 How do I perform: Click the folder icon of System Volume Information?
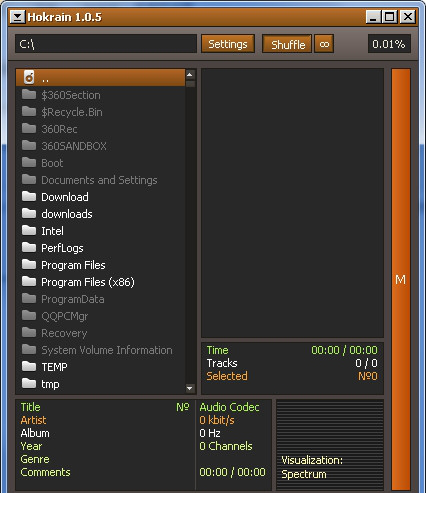pyautogui.click(x=29, y=350)
